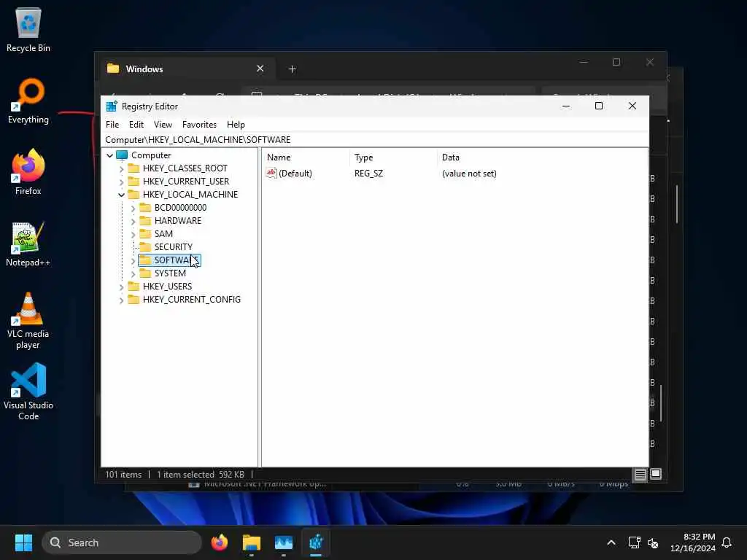Select the BCD00000000 key folder
The width and height of the screenshot is (747, 560).
click(180, 208)
